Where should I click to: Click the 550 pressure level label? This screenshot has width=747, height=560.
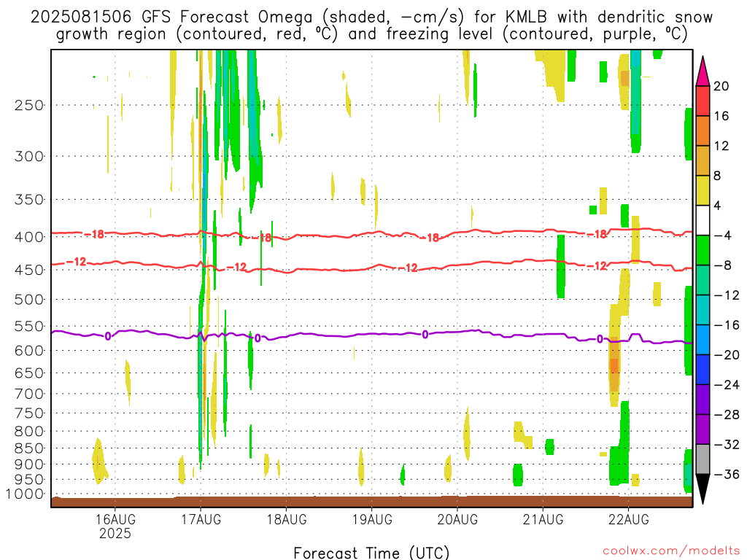(29, 326)
